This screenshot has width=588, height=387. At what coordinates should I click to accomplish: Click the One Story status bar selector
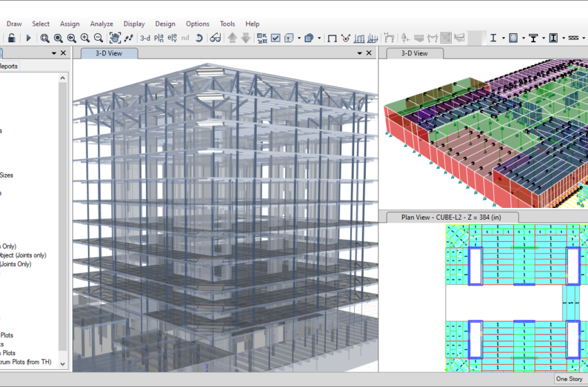click(569, 379)
